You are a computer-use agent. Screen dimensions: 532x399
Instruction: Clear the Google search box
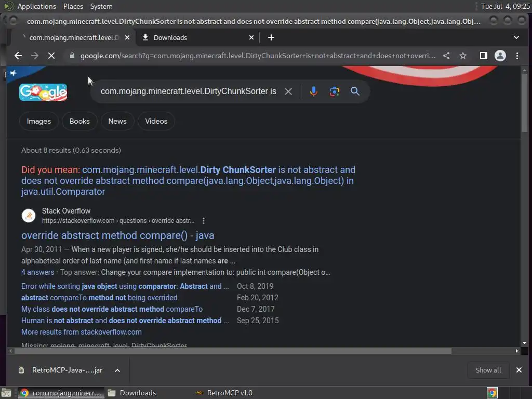click(288, 91)
